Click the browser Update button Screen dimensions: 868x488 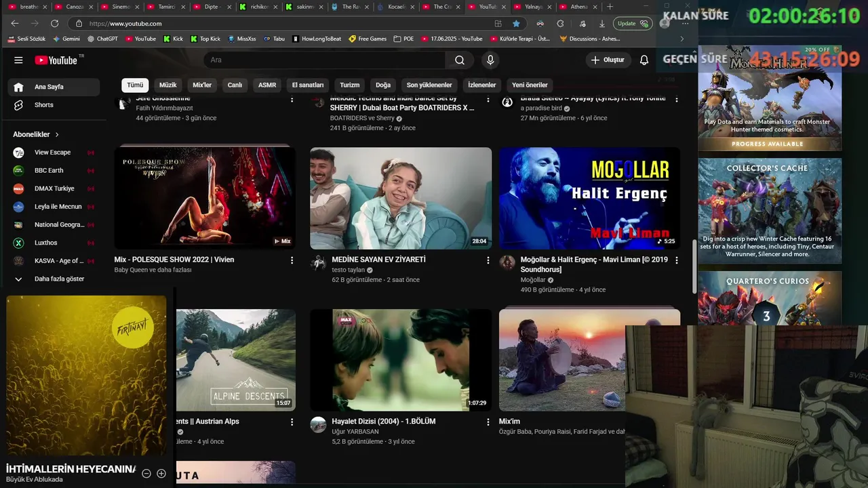pyautogui.click(x=632, y=23)
